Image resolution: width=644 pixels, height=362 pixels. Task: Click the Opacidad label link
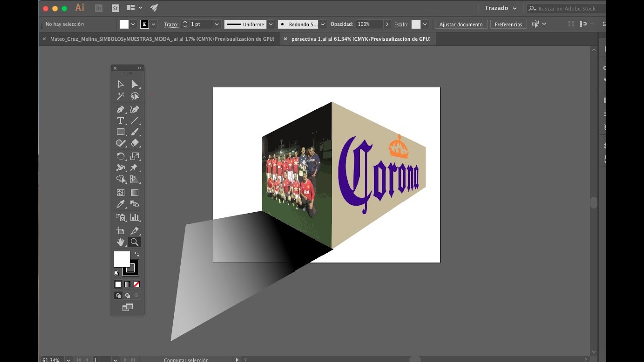[342, 24]
